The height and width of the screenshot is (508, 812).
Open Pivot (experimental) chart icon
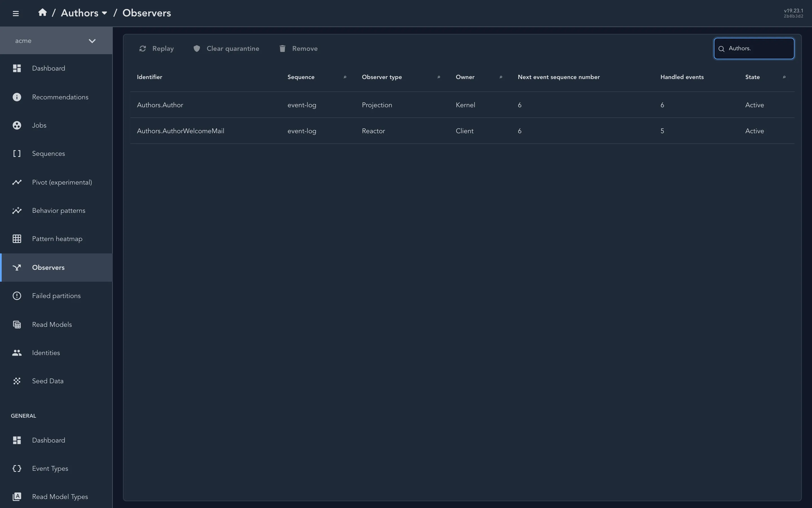point(17,182)
